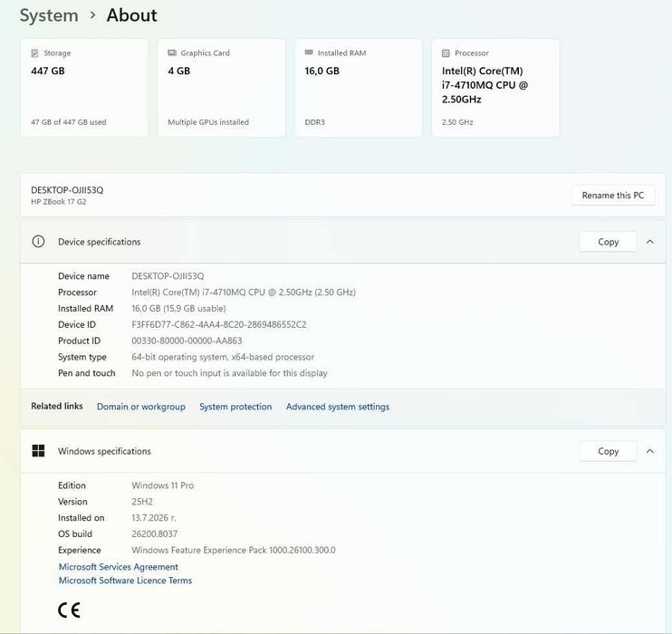672x634 pixels.
Task: Select the Edition value Windows 11 Pro
Action: [162, 485]
